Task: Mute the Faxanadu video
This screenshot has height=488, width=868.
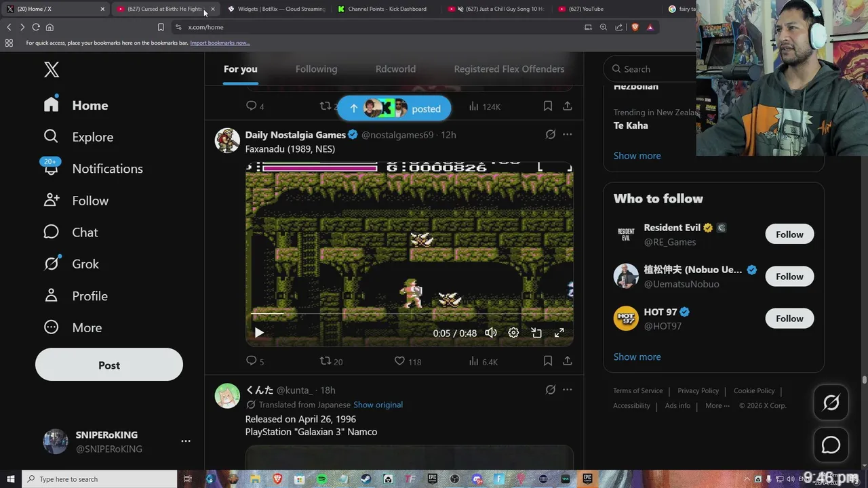Action: tap(491, 333)
